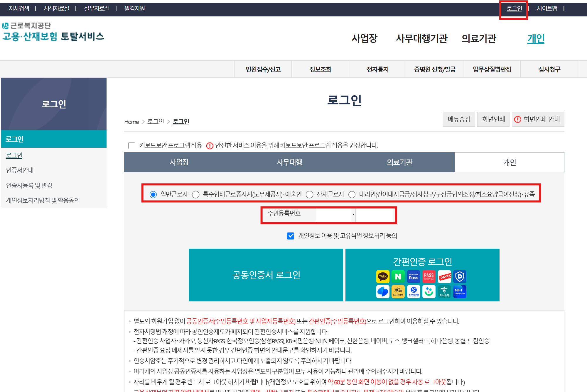Choose the Shinhan Bank icon
Screen dimensions: 587x392
pyautogui.click(x=414, y=291)
